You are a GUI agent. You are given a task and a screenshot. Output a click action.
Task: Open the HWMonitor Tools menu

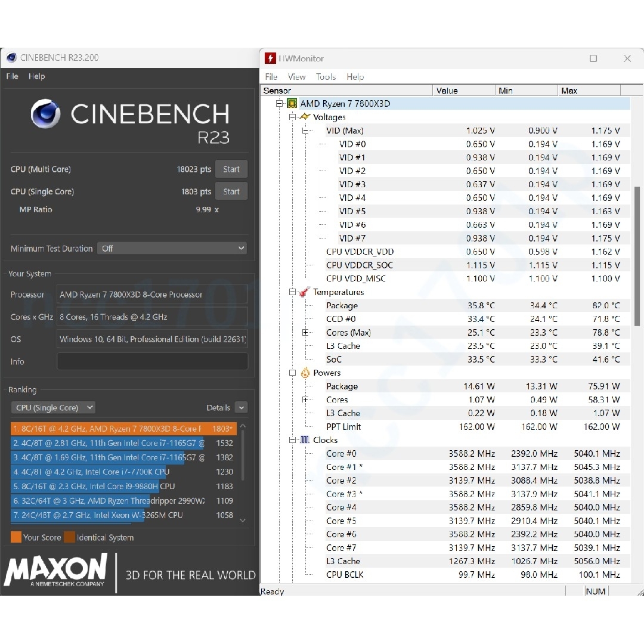[x=326, y=77]
